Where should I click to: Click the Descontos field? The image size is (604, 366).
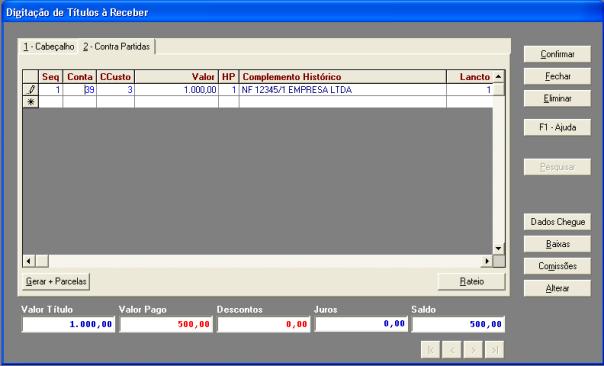point(263,324)
